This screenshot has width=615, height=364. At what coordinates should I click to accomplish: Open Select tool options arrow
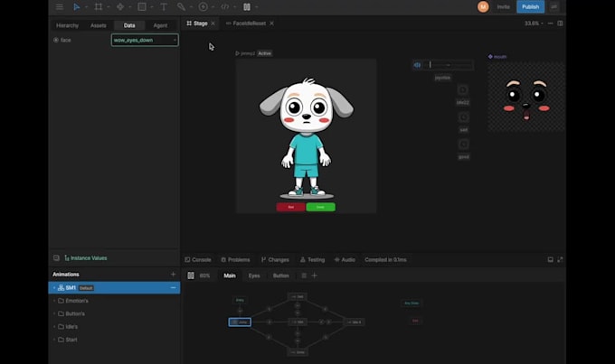tap(86, 7)
